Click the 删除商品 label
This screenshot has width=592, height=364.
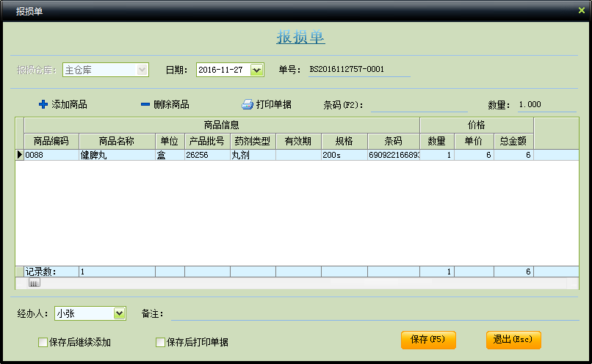pos(171,104)
